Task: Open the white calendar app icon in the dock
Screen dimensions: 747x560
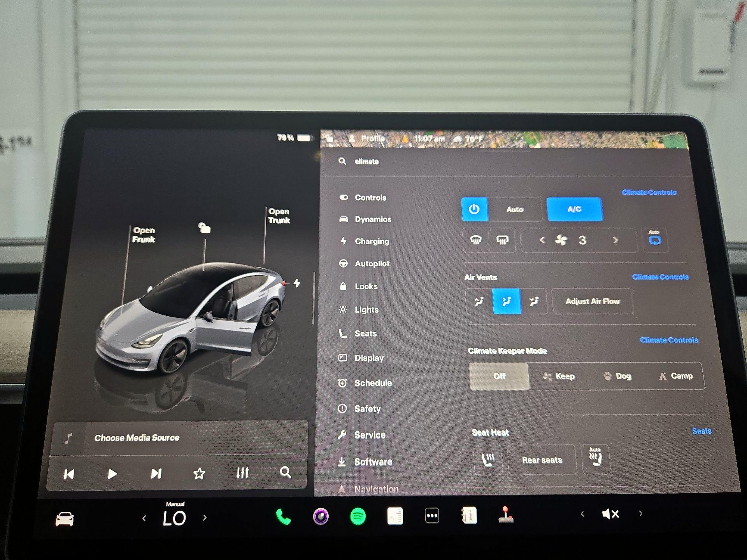Action: [395, 516]
